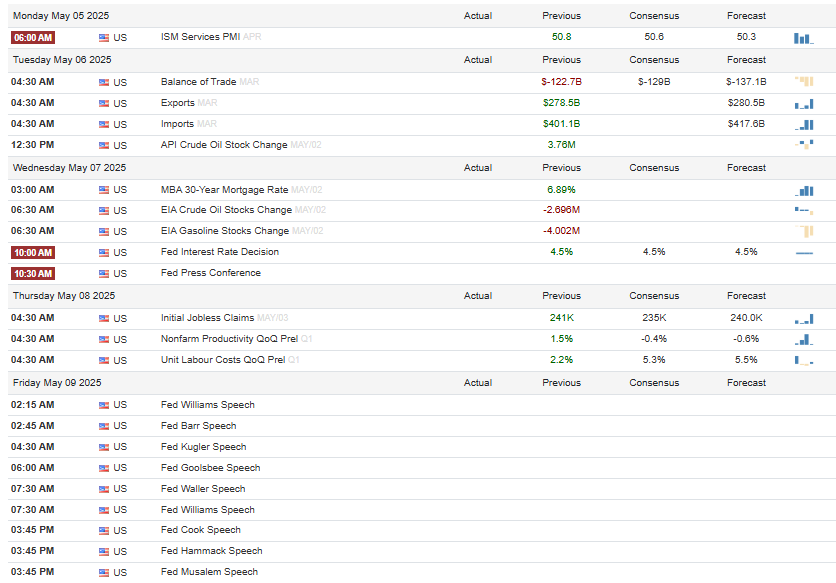Open the Balance of Trade mini chart icon
Viewport: 836px width, 583px height.
pos(803,82)
